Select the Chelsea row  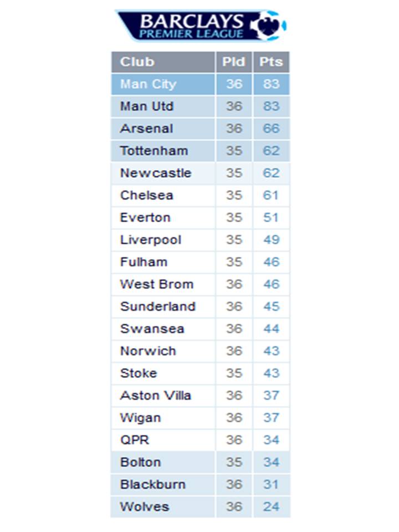pos(146,195)
